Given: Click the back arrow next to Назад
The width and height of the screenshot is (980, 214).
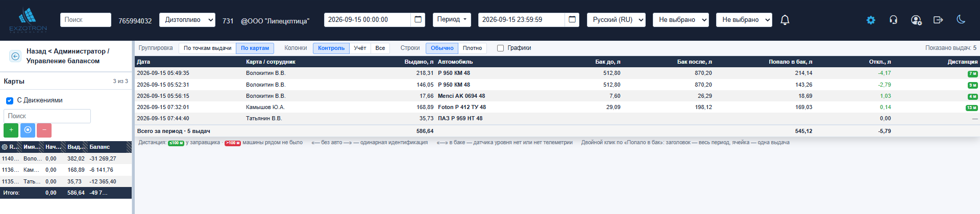Looking at the screenshot, I should click(x=15, y=56).
